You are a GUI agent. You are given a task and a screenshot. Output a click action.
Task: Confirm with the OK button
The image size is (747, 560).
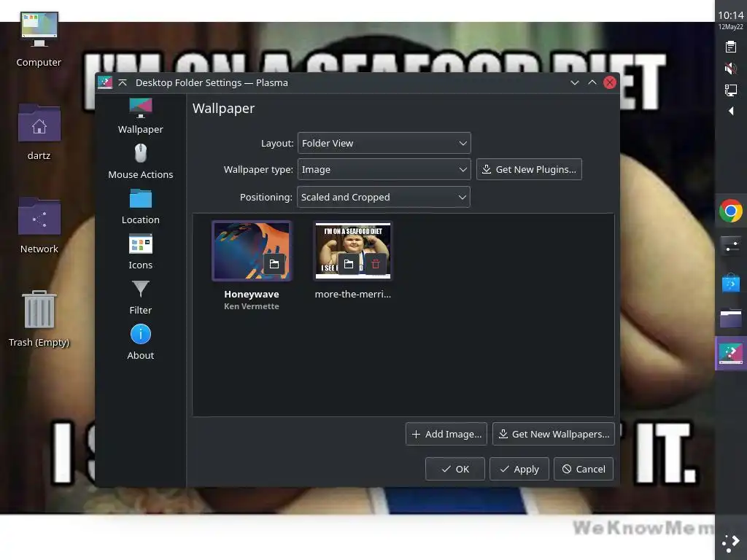[x=455, y=469]
